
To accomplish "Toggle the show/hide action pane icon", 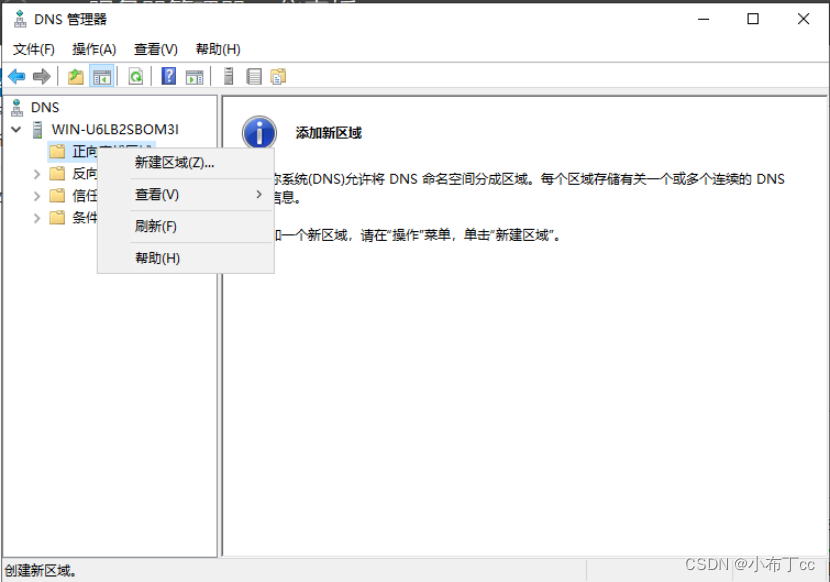I will 194,77.
